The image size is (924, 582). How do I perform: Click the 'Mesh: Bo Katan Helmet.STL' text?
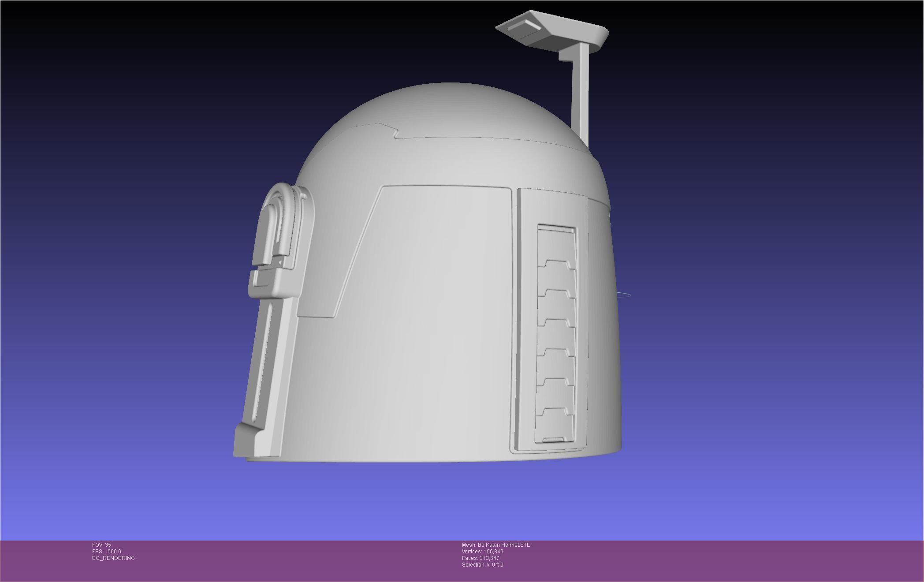pyautogui.click(x=496, y=545)
